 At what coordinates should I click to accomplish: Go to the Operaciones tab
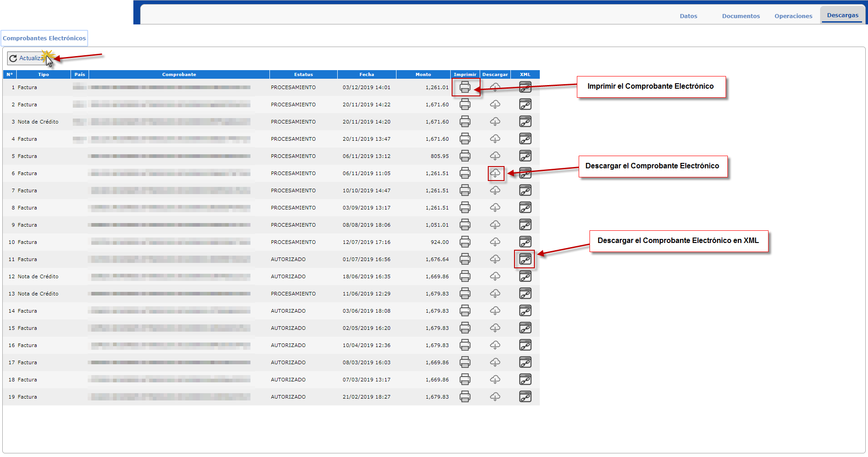pyautogui.click(x=793, y=16)
